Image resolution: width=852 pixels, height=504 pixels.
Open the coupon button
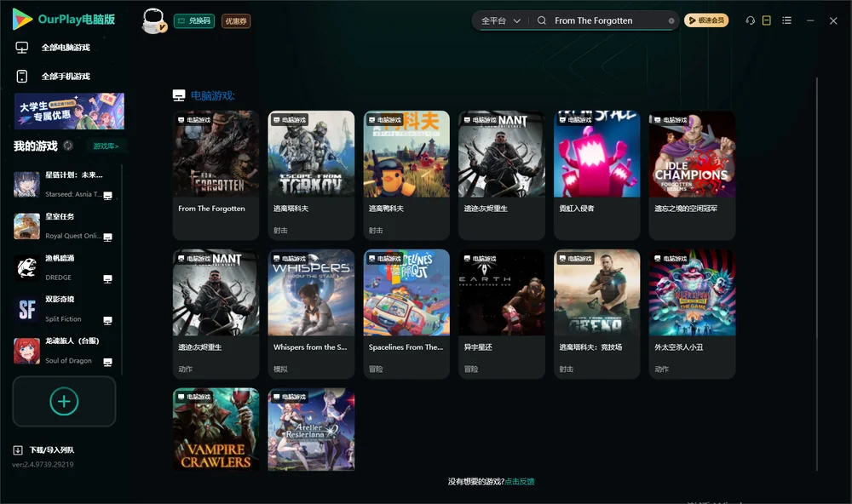tap(236, 20)
